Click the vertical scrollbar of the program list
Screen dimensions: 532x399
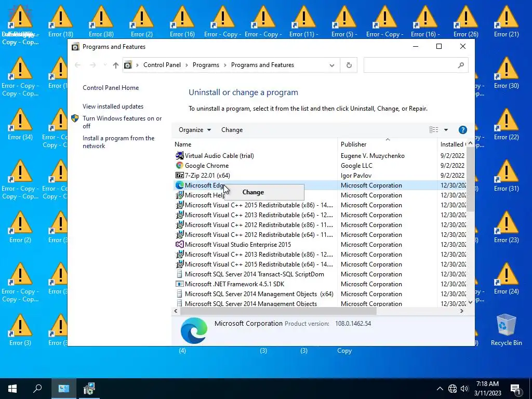click(470, 179)
